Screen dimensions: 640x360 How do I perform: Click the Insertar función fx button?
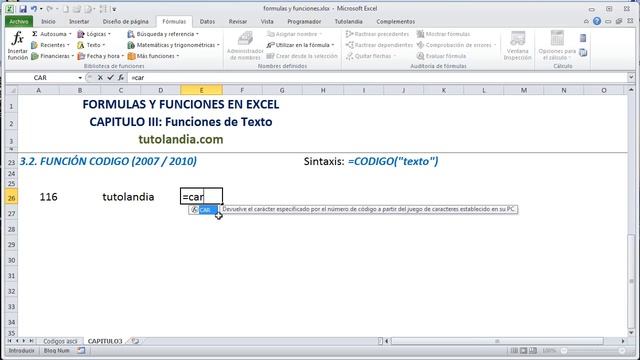click(18, 46)
